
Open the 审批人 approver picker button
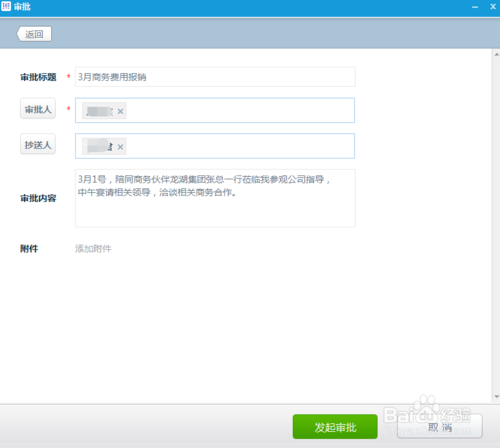click(x=38, y=109)
